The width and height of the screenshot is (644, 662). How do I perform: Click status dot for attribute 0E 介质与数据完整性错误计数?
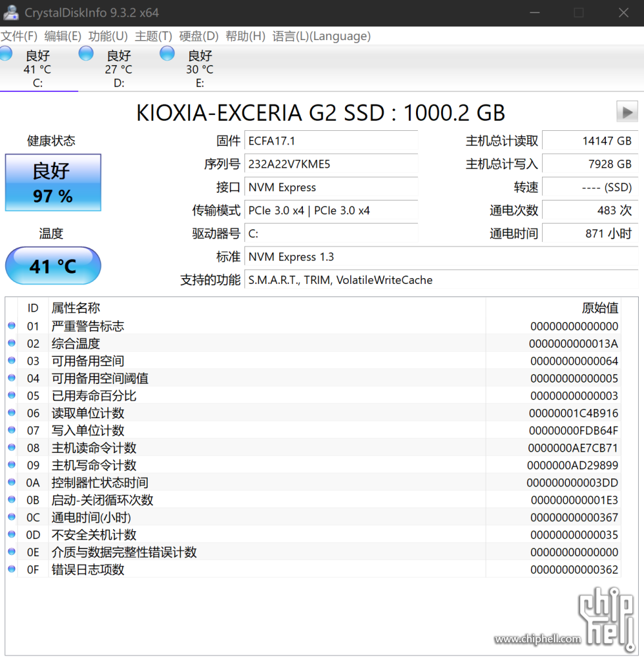(x=12, y=552)
